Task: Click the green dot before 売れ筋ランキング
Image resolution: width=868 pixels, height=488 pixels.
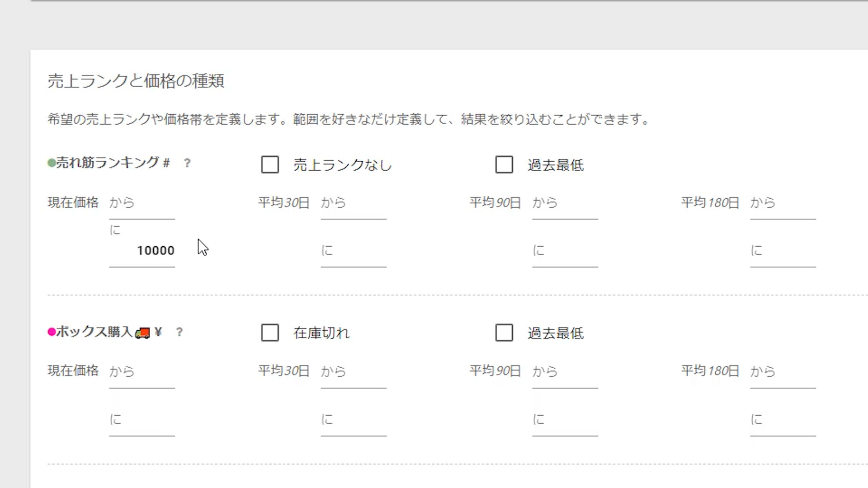Action: (52, 163)
